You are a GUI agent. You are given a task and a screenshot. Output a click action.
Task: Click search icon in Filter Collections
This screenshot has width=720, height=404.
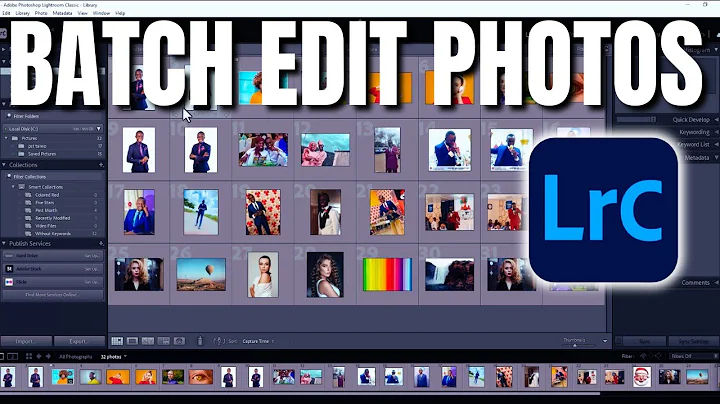tap(8, 176)
